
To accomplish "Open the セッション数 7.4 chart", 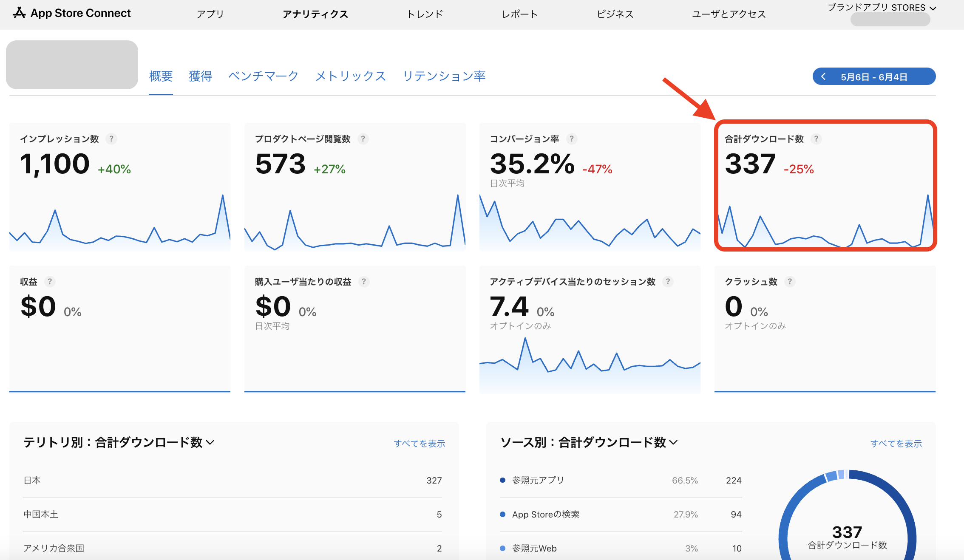I will (590, 330).
